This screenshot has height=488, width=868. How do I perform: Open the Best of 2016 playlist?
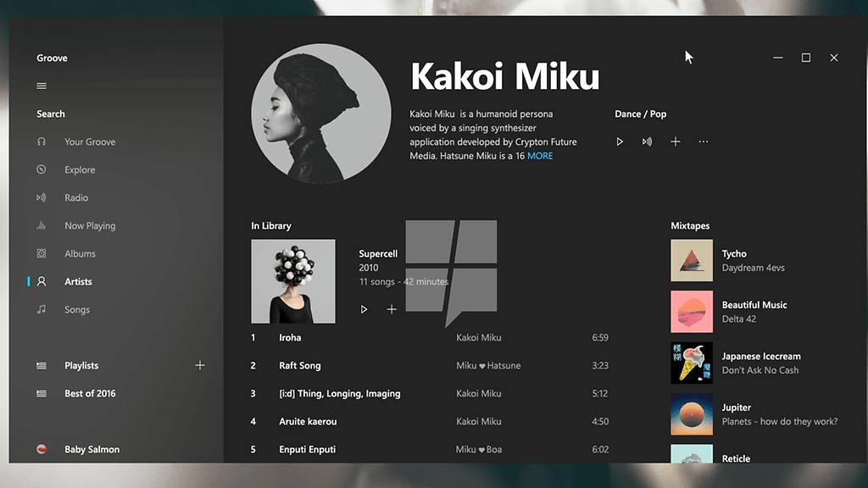tap(90, 393)
